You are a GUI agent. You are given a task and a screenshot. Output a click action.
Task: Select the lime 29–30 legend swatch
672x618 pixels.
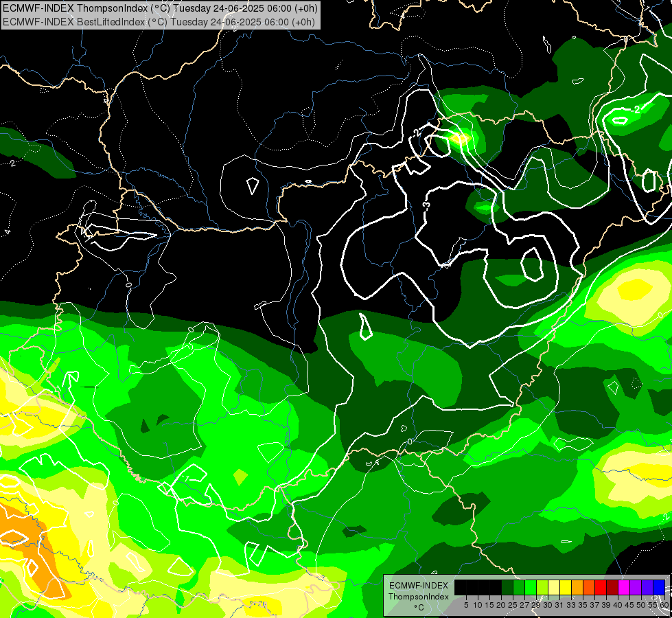542,587
